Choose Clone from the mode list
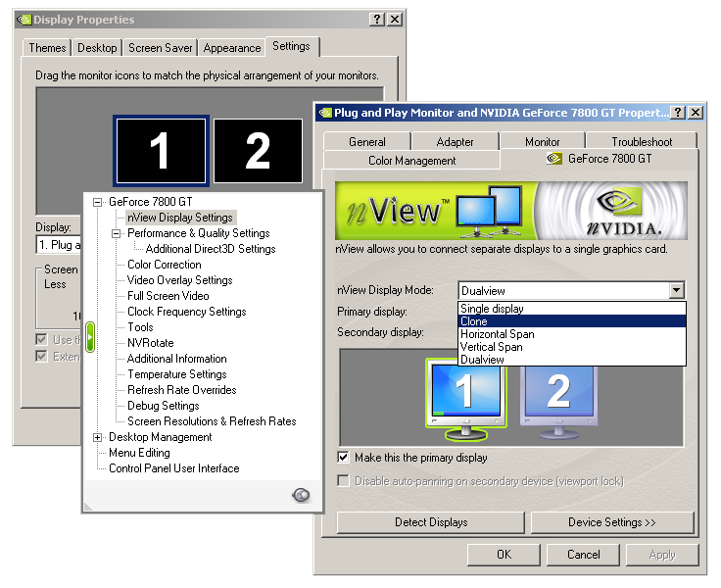The width and height of the screenshot is (721, 588). coord(572,321)
